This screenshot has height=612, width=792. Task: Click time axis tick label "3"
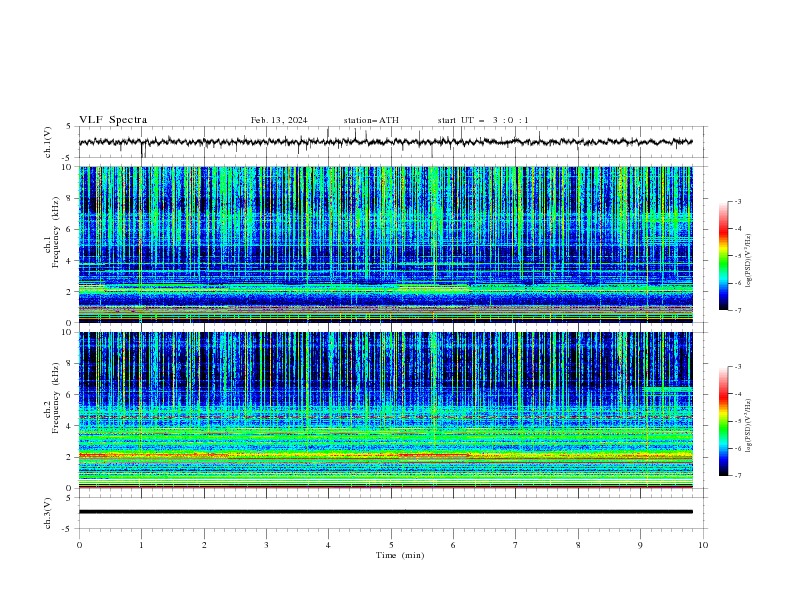[x=266, y=545]
